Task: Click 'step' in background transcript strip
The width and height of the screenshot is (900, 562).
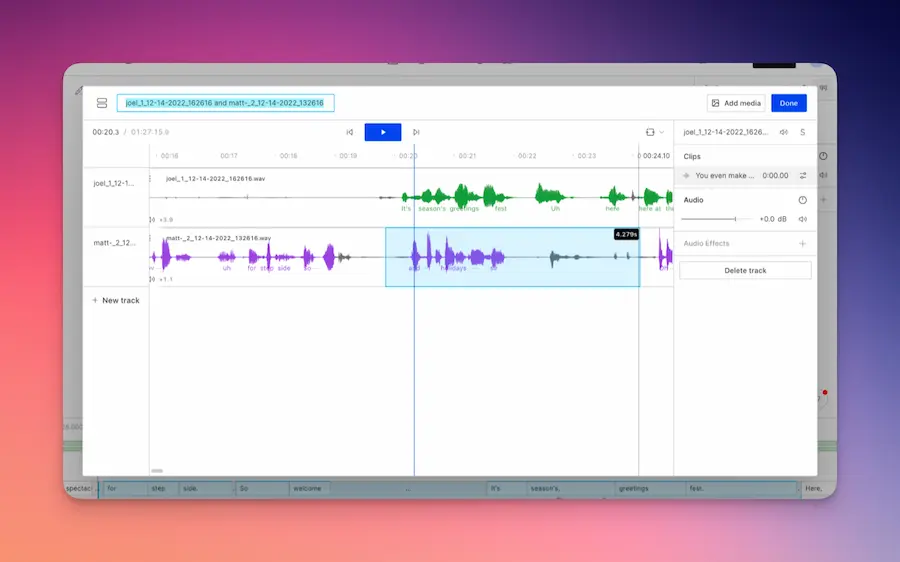Action: tap(158, 489)
